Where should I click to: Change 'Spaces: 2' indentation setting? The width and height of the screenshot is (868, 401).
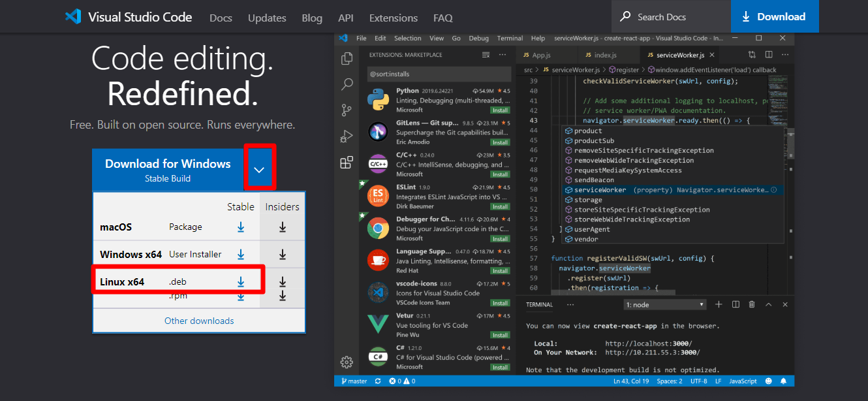pyautogui.click(x=670, y=381)
